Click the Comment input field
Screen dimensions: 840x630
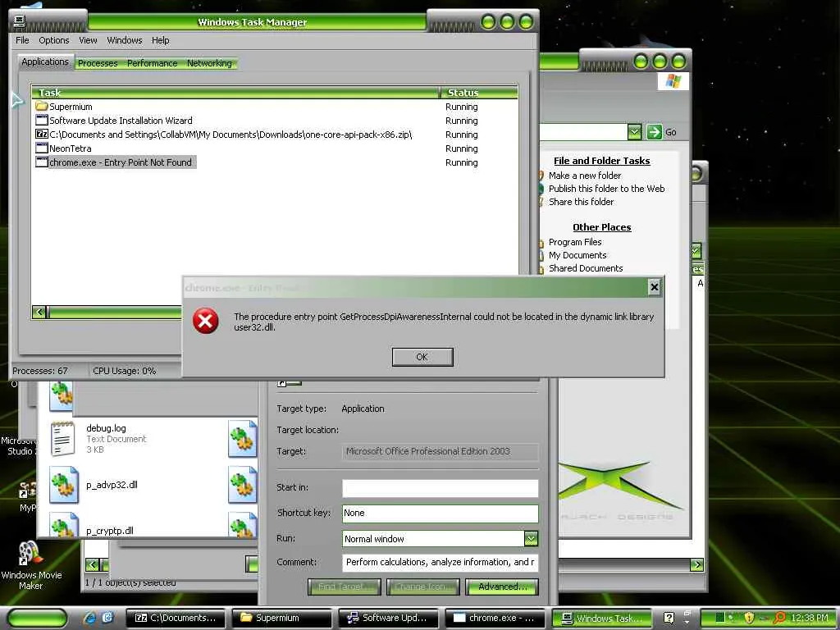click(440, 563)
